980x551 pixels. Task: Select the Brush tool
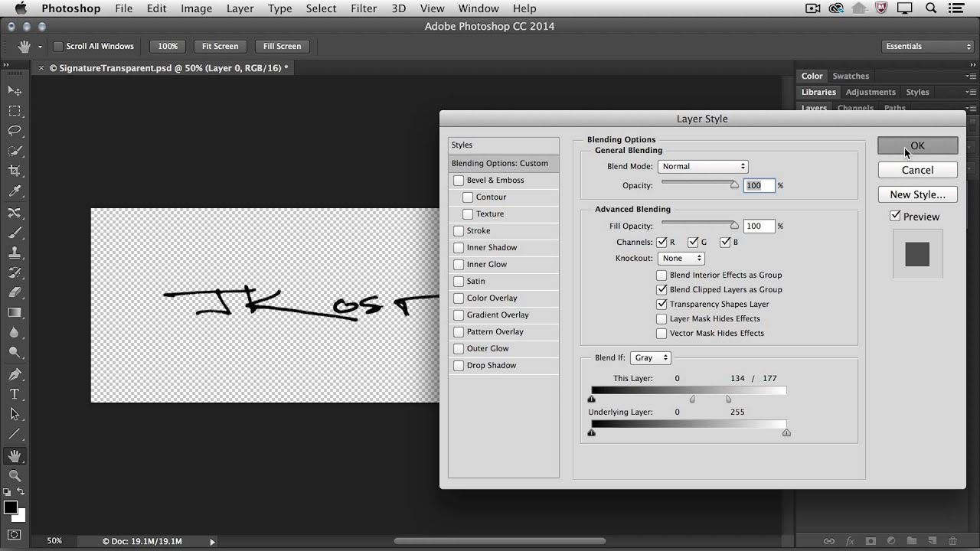(15, 232)
